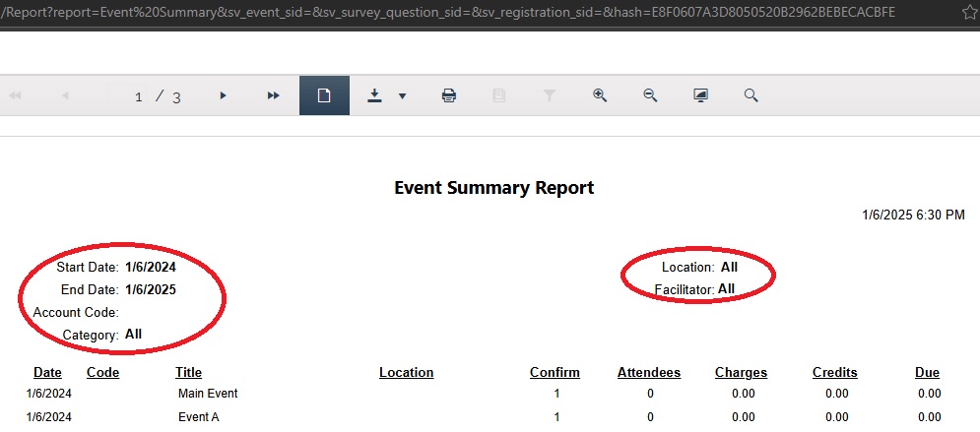Click the Attendees column header
980x432 pixels.
[648, 373]
